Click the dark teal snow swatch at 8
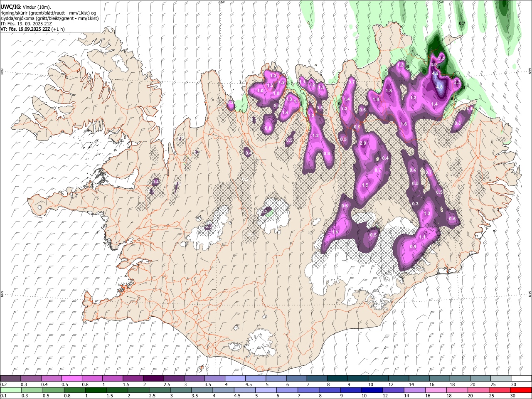The image size is (532, 399). (x=337, y=379)
